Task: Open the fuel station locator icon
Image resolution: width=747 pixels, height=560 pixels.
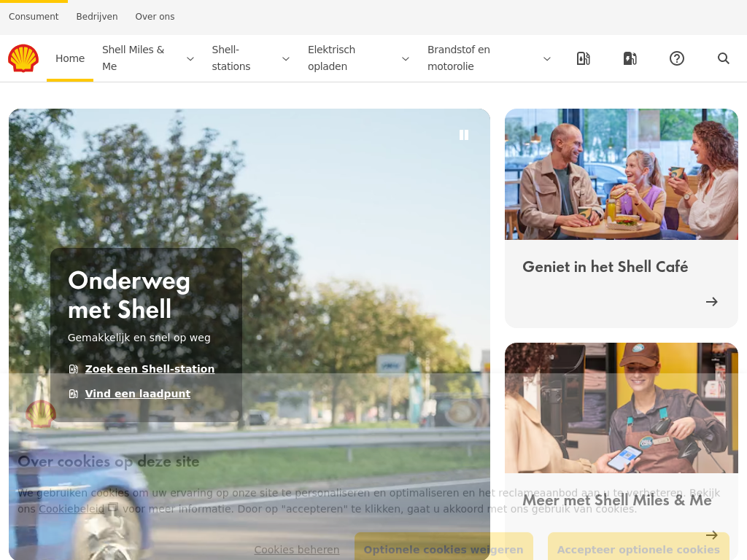Action: pyautogui.click(x=583, y=58)
